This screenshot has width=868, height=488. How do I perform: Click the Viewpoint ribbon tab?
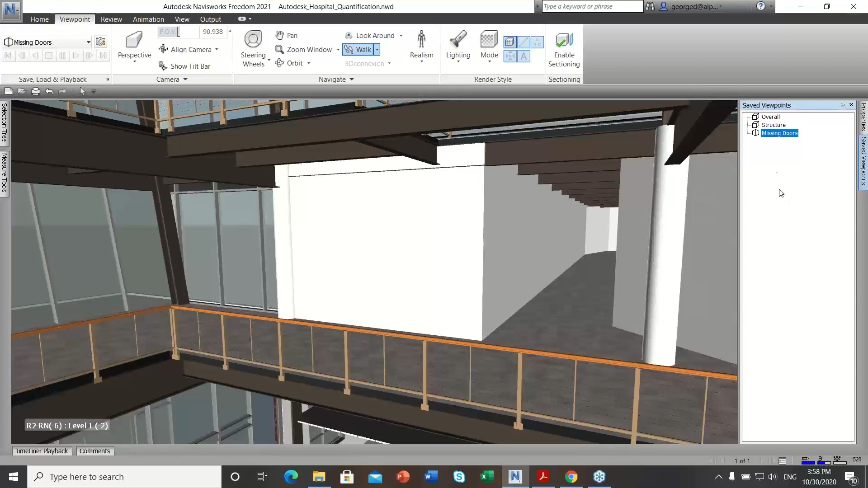click(x=75, y=19)
